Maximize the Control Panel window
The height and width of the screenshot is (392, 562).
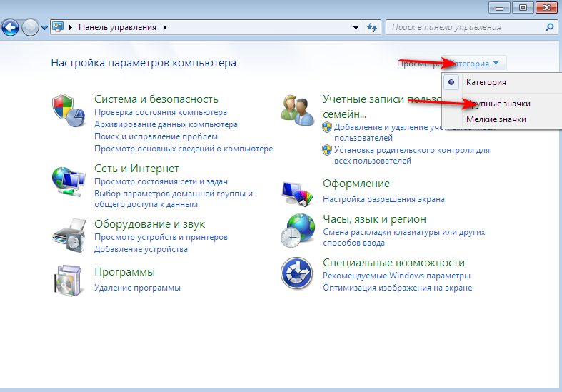(523, 8)
